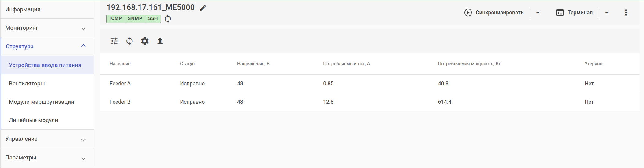The width and height of the screenshot is (644, 168).
Task: Click the SNMP status badge
Action: (x=135, y=18)
